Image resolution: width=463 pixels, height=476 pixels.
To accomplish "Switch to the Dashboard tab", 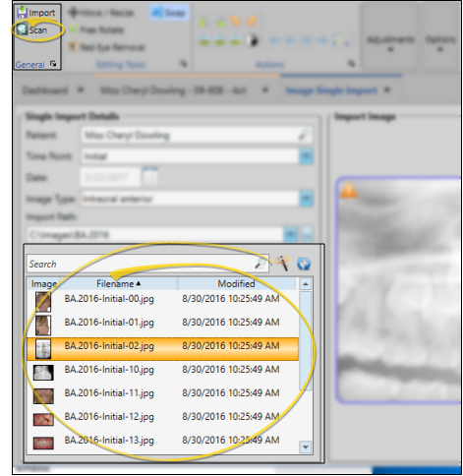I will click(45, 90).
